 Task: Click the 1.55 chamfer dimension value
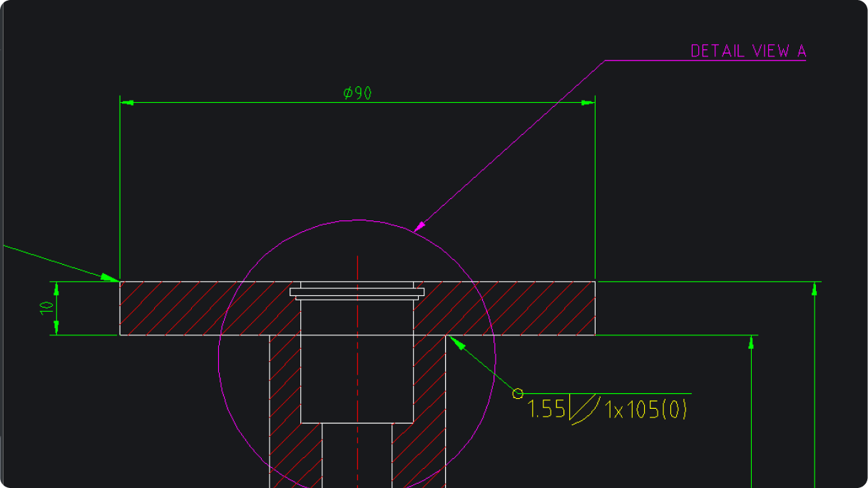(545, 409)
